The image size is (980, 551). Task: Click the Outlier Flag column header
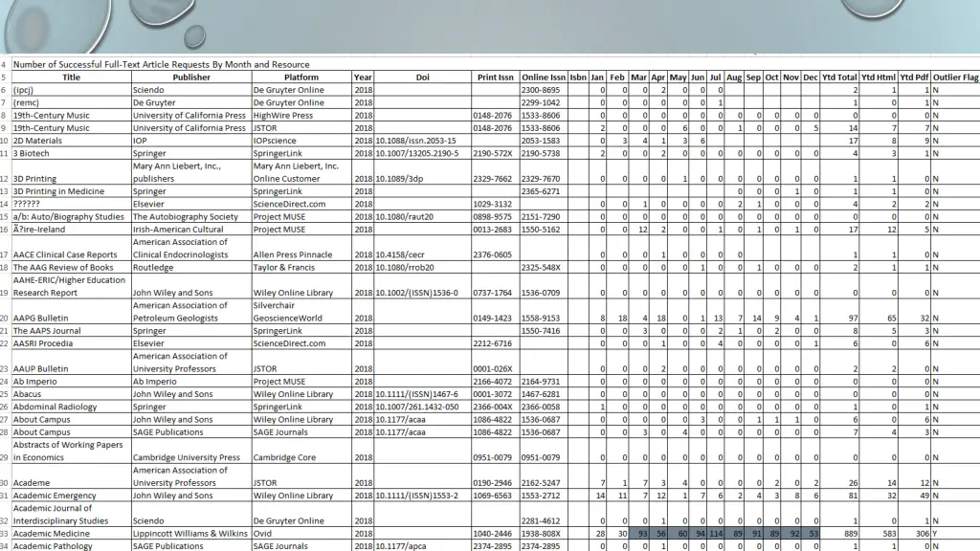pyautogui.click(x=956, y=77)
